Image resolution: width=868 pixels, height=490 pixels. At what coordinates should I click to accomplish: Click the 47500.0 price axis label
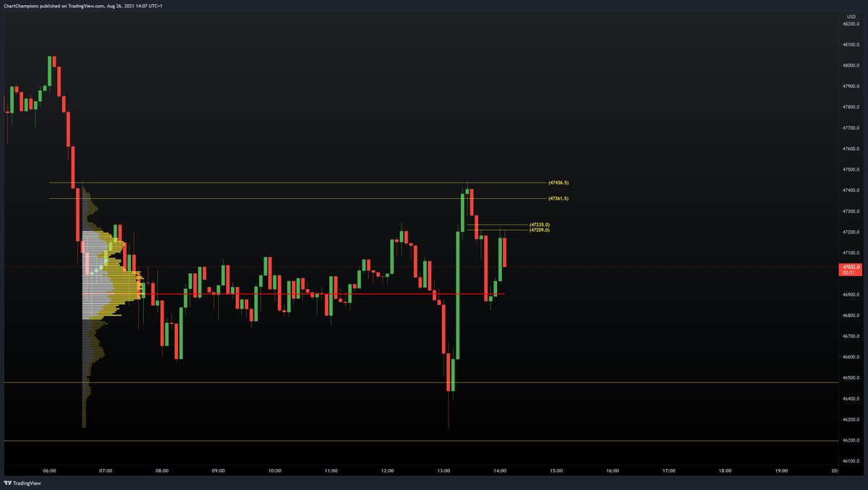click(x=850, y=170)
